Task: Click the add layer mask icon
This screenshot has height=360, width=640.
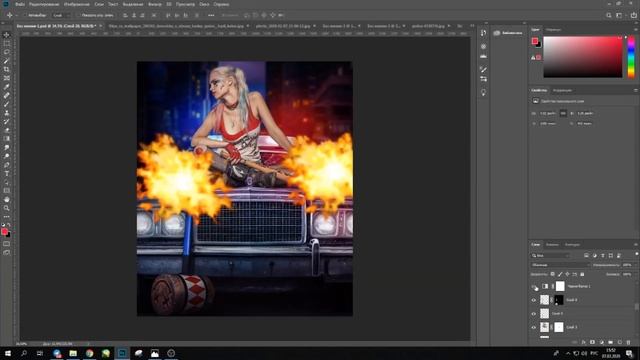Action: point(592,342)
